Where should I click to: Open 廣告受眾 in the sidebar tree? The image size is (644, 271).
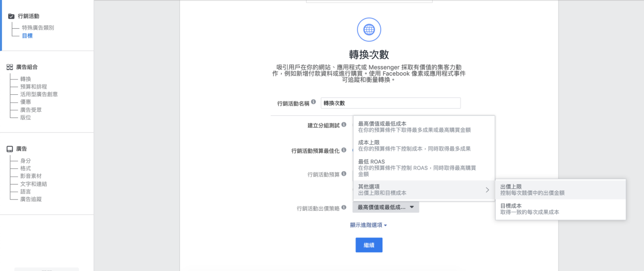[31, 110]
